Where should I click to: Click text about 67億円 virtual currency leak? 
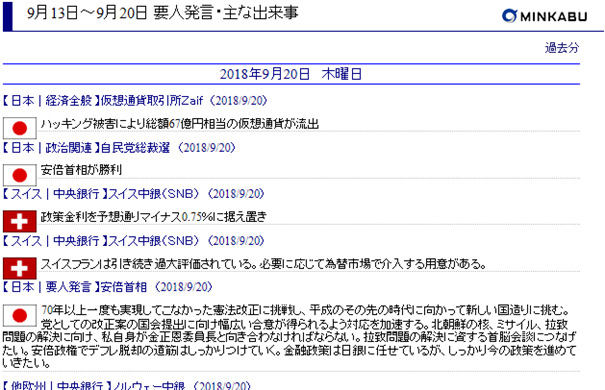tap(180, 124)
